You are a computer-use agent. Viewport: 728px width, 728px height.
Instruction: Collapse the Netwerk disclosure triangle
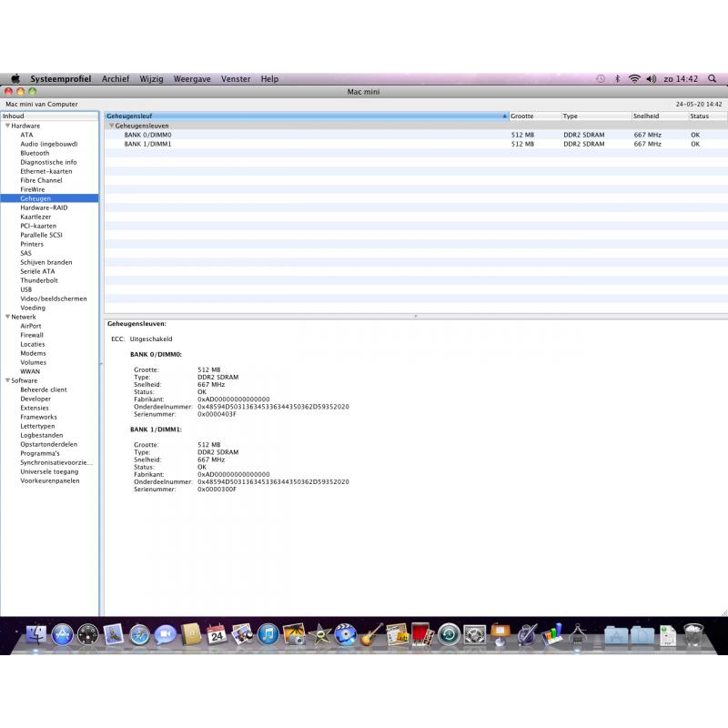click(7, 317)
